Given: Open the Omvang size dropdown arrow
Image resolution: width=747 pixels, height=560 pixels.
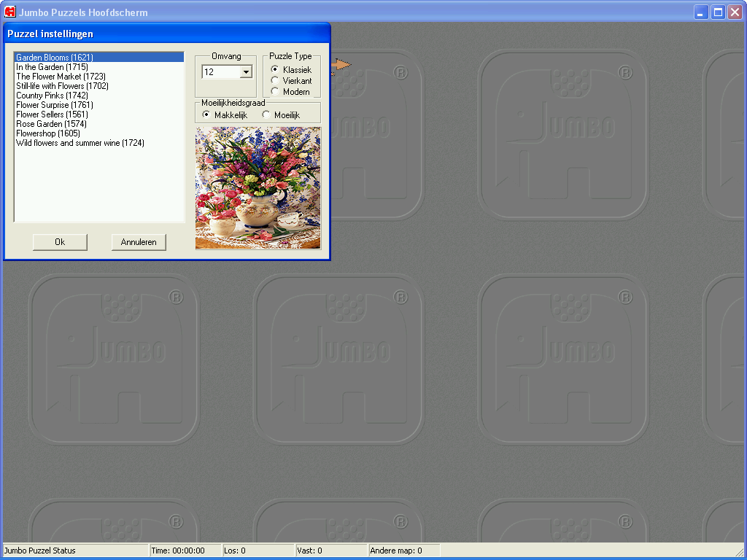Looking at the screenshot, I should pos(246,72).
